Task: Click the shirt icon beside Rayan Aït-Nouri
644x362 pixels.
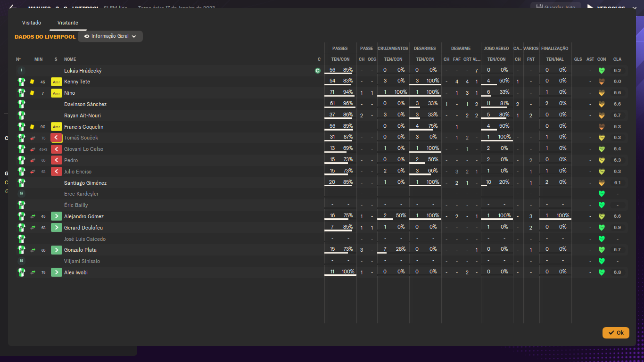Action: coord(21,115)
